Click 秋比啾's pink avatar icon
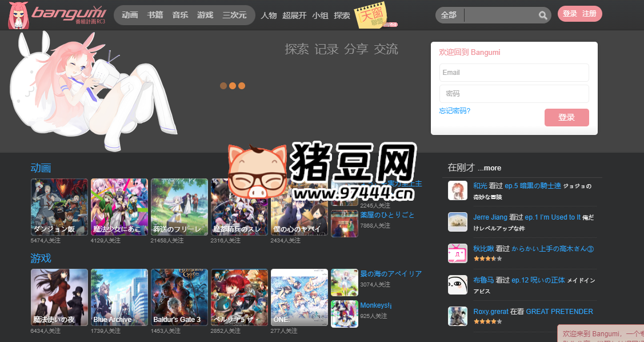Viewport: 644px width, 342px height. click(457, 253)
